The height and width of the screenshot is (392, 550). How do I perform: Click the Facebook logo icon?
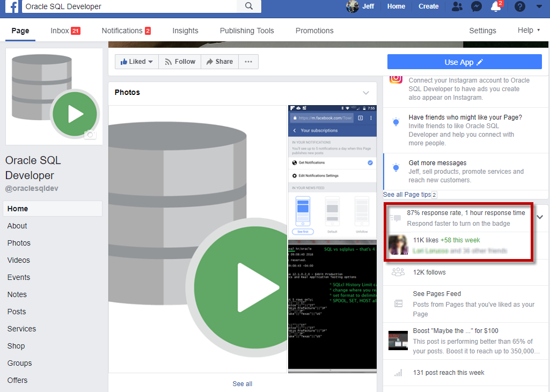click(12, 6)
